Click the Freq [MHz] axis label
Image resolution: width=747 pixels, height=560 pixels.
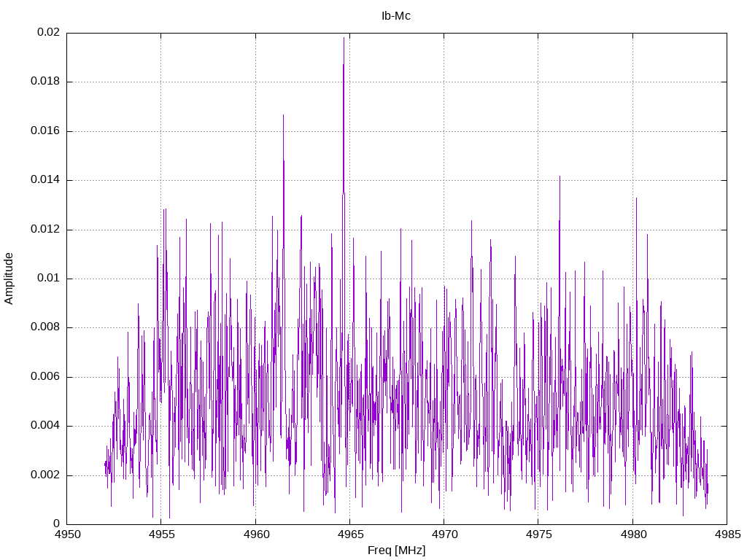click(x=396, y=551)
